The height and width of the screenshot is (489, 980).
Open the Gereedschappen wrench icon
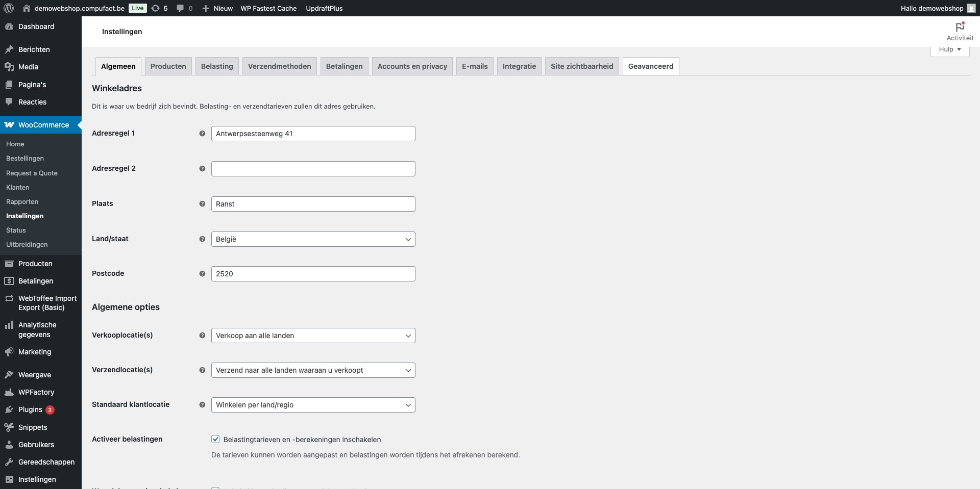9,462
